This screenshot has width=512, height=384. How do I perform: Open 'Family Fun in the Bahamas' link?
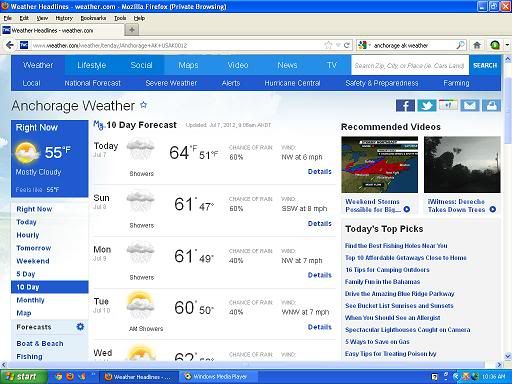click(382, 282)
